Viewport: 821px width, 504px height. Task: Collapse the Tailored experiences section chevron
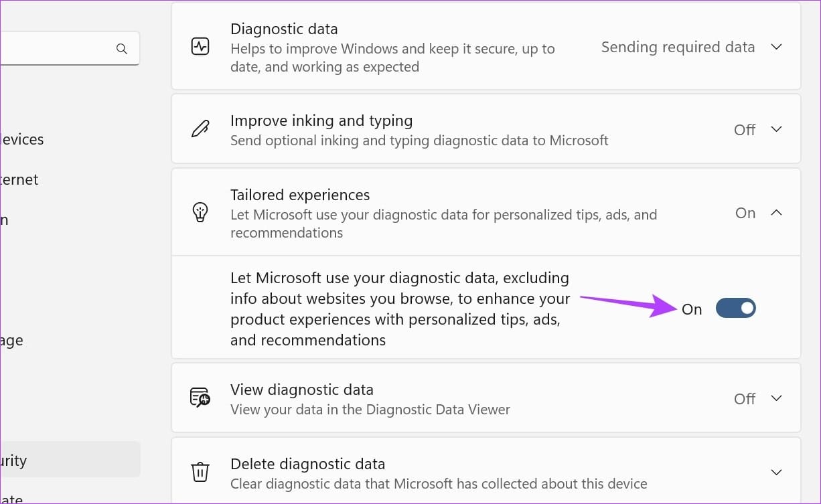click(776, 213)
